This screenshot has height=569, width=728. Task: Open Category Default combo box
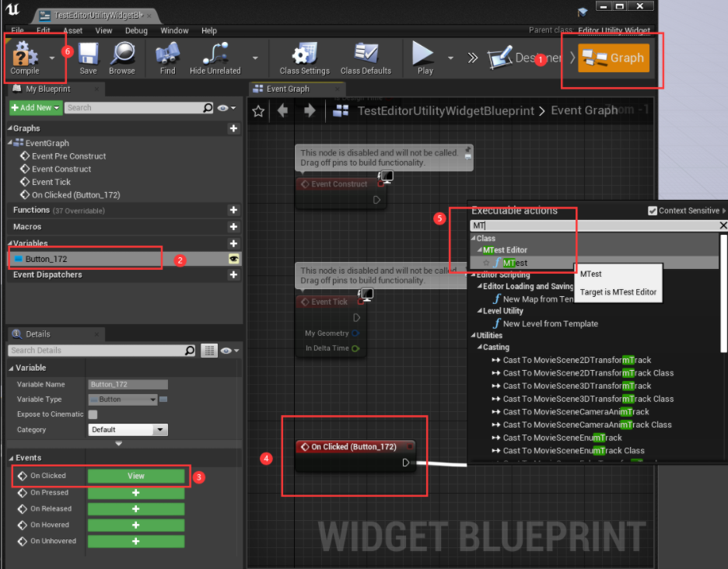[128, 430]
